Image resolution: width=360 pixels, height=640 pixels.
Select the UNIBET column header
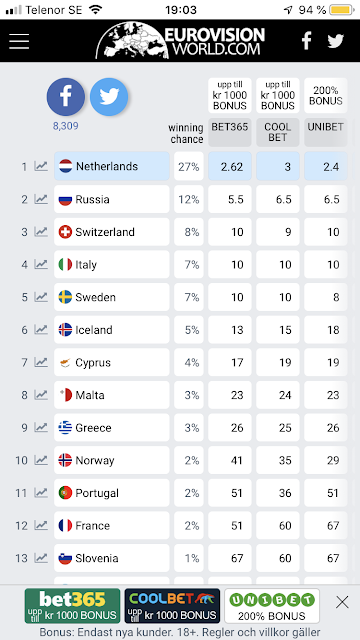[326, 133]
